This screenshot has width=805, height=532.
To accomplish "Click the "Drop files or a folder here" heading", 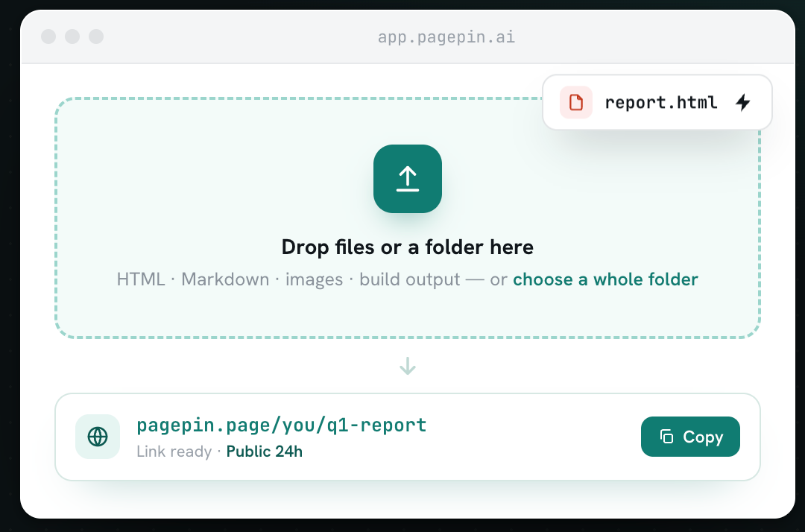I will pyautogui.click(x=408, y=247).
